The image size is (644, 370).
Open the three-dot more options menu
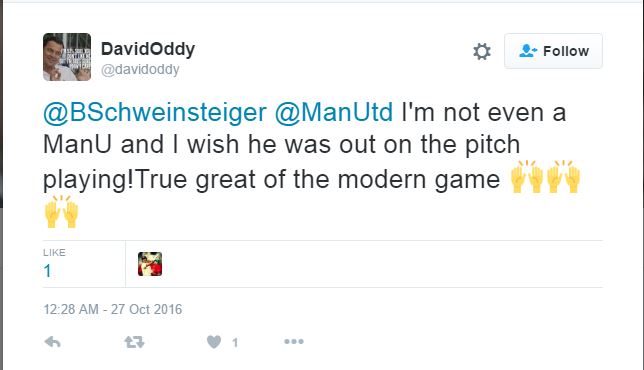pyautogui.click(x=294, y=341)
